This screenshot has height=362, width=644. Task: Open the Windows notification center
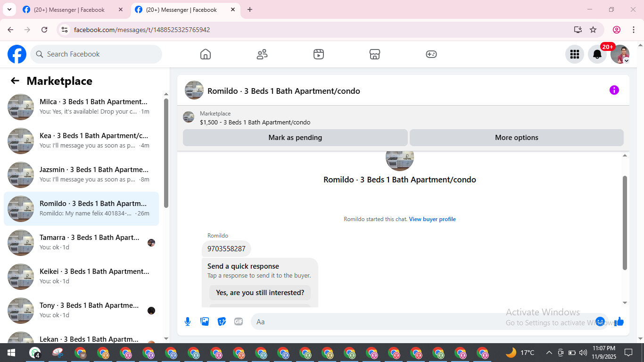[628, 353]
